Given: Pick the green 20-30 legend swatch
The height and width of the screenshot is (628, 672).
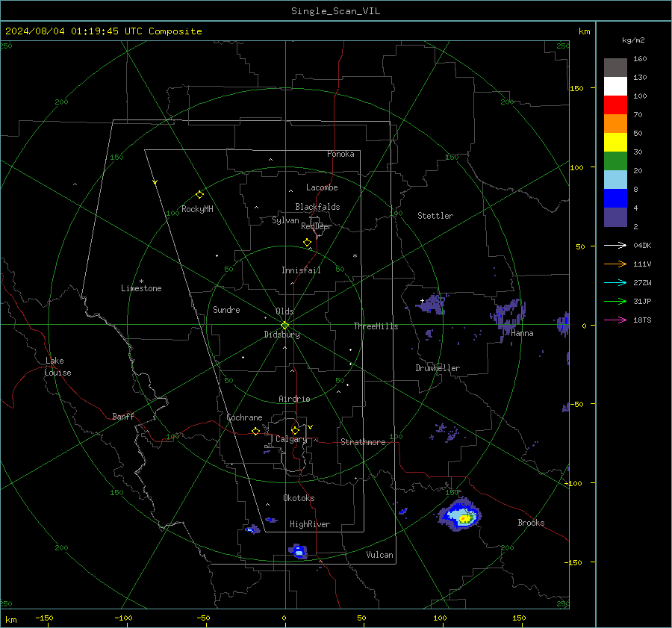Looking at the screenshot, I should [x=615, y=161].
